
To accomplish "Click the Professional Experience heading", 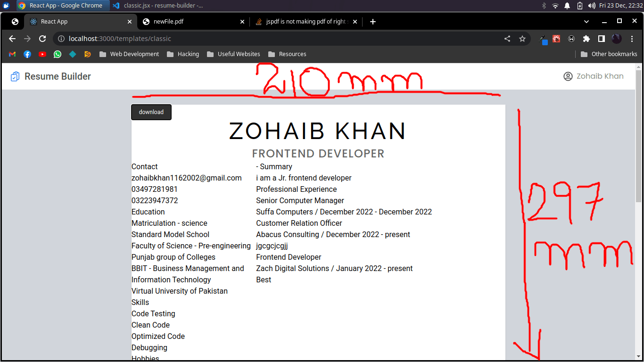I will tap(297, 189).
